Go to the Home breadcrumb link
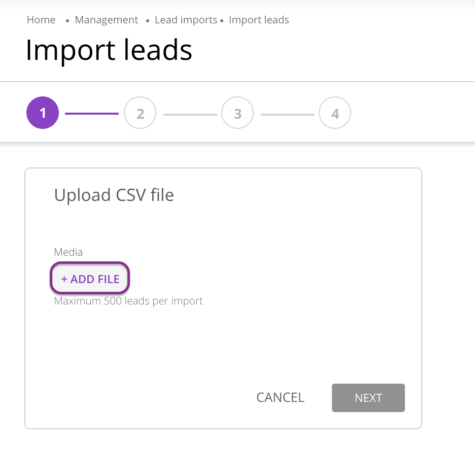The width and height of the screenshot is (475, 476). click(41, 20)
